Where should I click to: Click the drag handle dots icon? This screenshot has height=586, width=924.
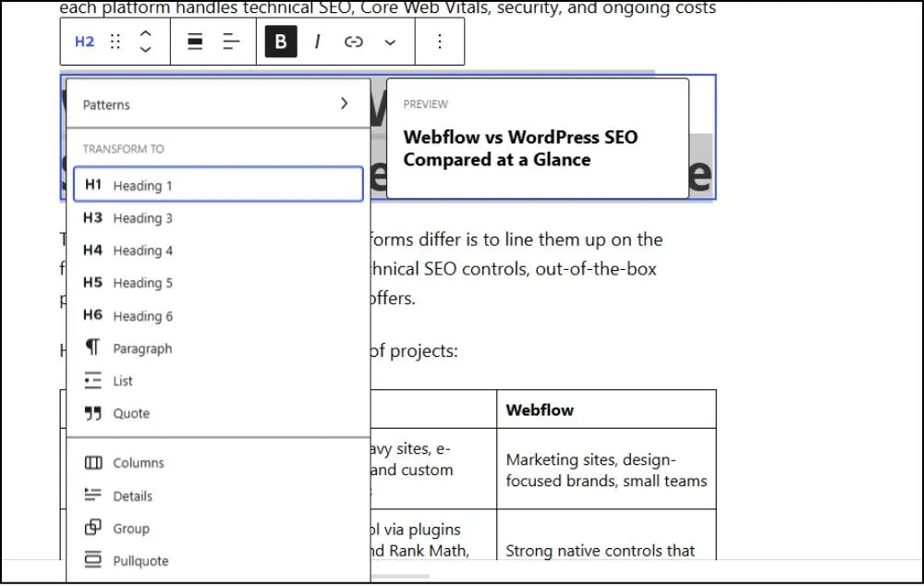click(x=115, y=42)
